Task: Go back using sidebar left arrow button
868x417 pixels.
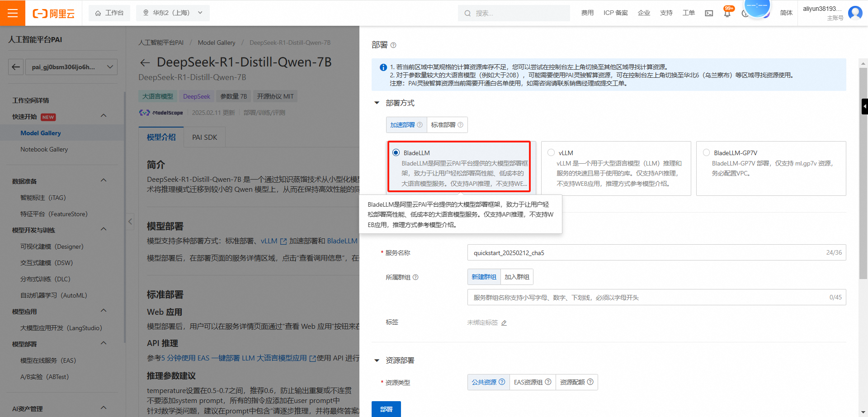Action: [x=16, y=67]
